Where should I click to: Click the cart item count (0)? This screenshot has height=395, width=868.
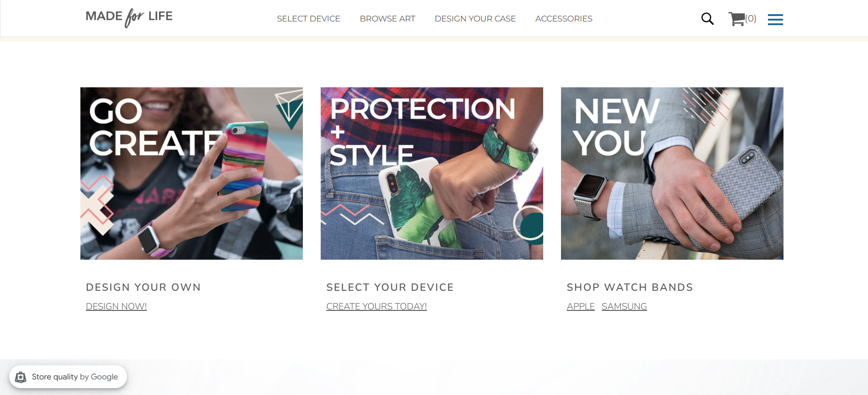(751, 19)
